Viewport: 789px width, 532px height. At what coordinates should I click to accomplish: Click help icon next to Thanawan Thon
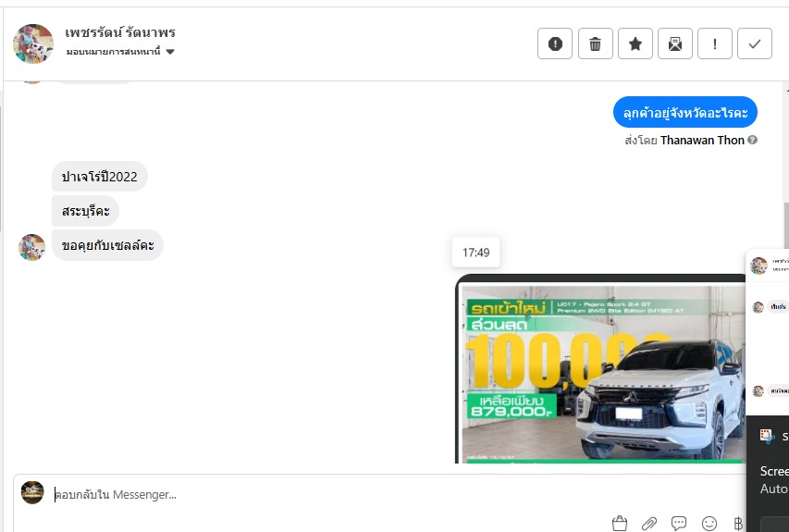(x=752, y=140)
